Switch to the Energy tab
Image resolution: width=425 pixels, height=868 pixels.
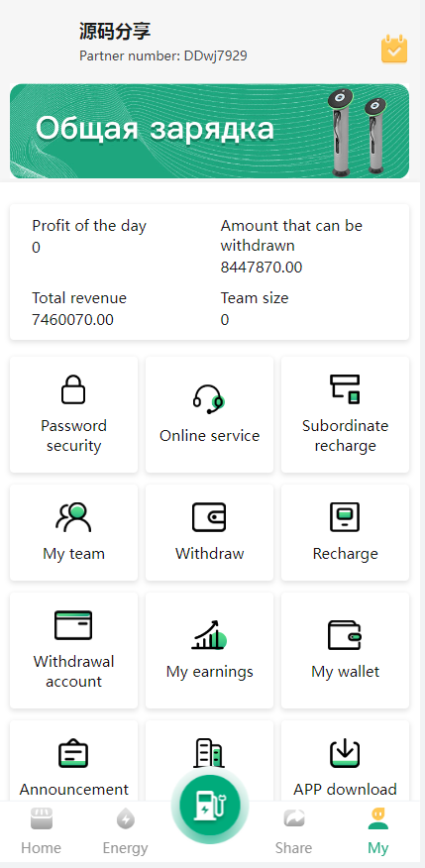pos(126,832)
